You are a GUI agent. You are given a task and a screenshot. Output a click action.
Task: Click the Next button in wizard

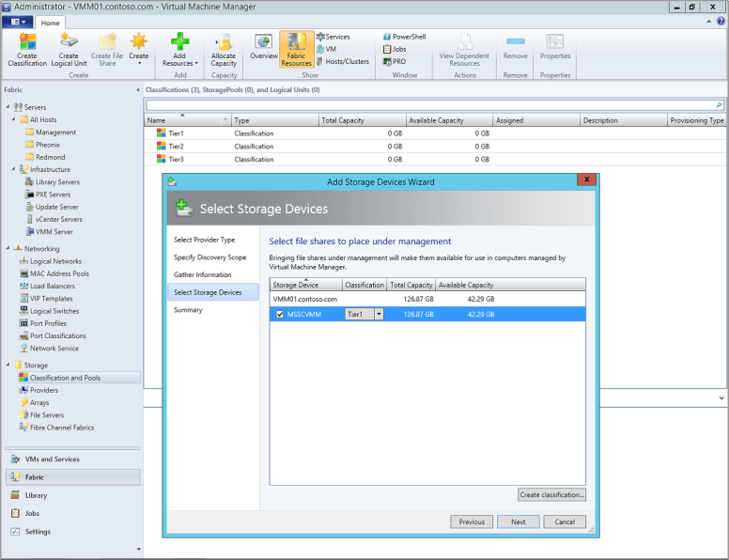(518, 521)
